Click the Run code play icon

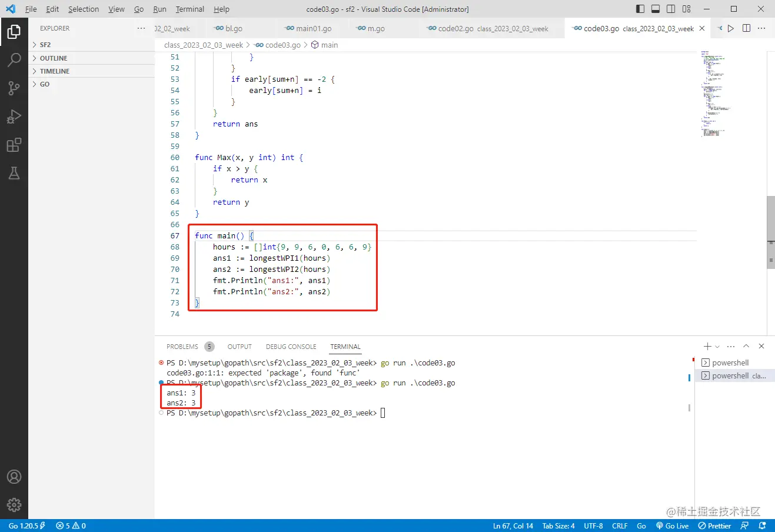click(731, 28)
